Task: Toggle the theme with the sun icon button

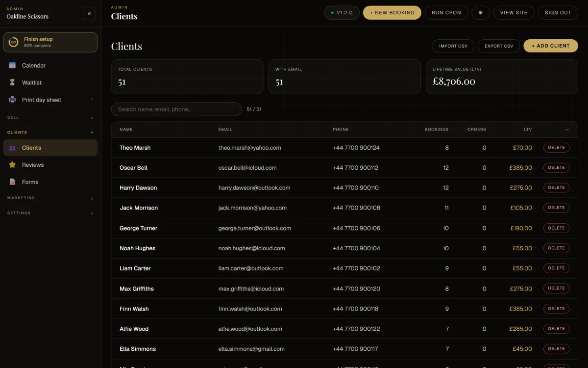Action: 481,13
